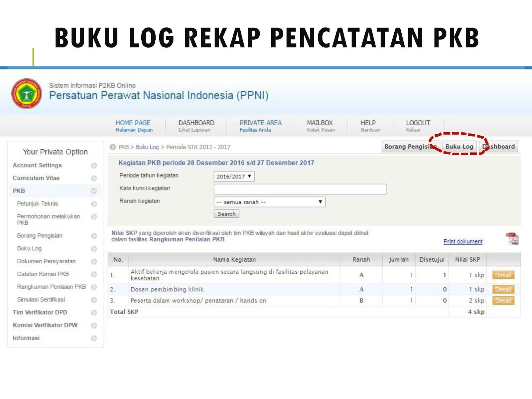
Task: Click the Jumlah column header
Action: (399, 259)
